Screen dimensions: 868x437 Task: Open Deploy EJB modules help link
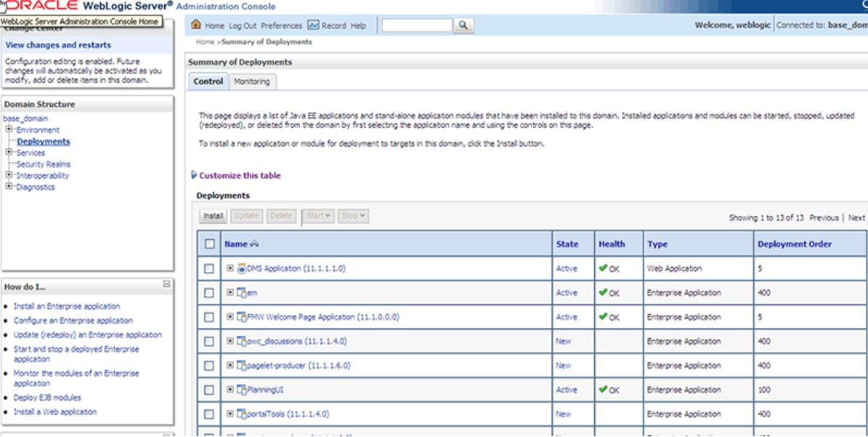[x=47, y=398]
